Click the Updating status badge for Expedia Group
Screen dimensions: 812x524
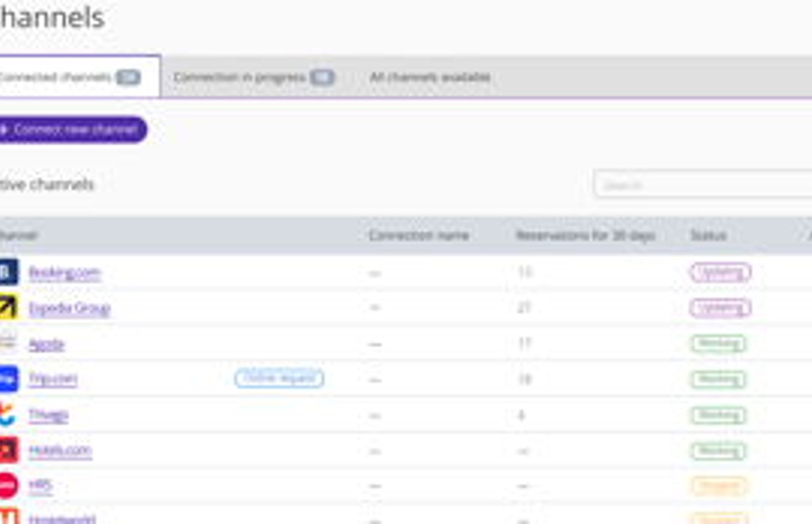click(x=720, y=308)
